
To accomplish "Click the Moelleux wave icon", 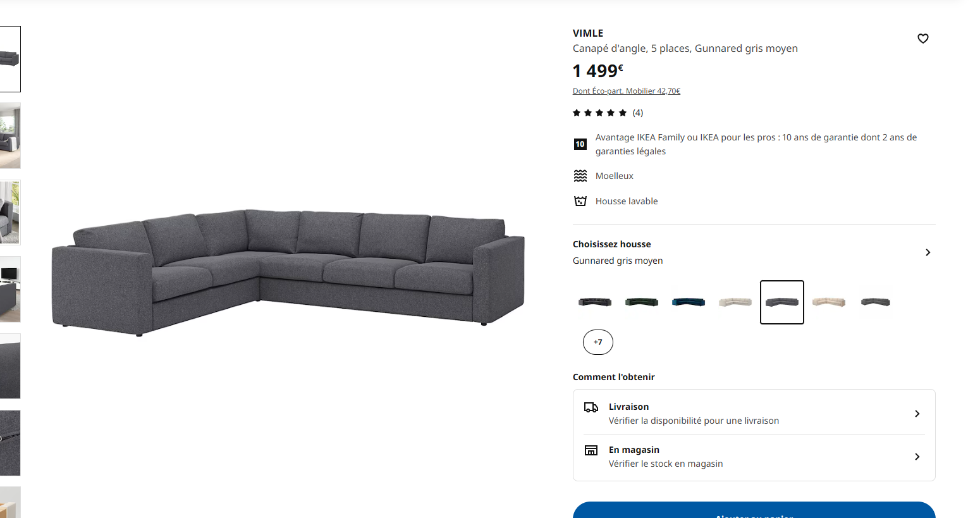I will click(x=580, y=176).
